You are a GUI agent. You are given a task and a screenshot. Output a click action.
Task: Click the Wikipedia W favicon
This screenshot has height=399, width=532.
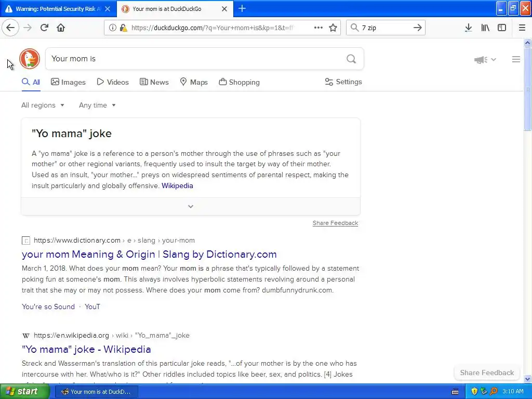pos(26,336)
